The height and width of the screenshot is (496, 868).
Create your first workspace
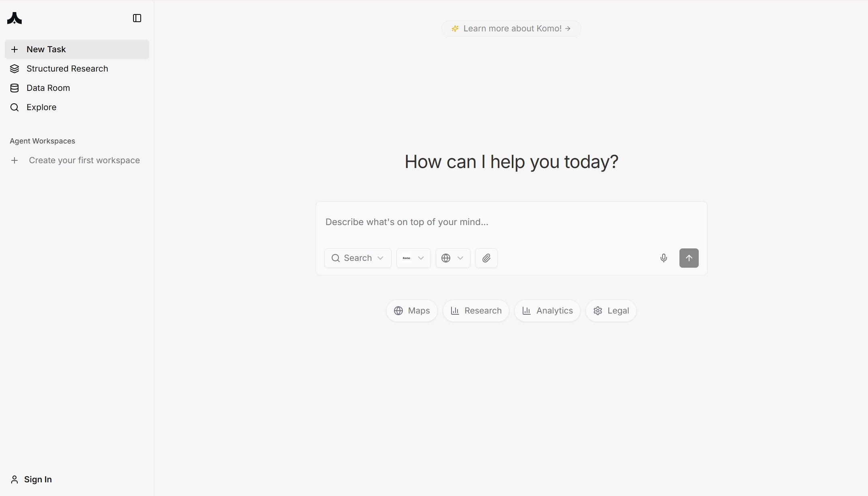tap(84, 160)
